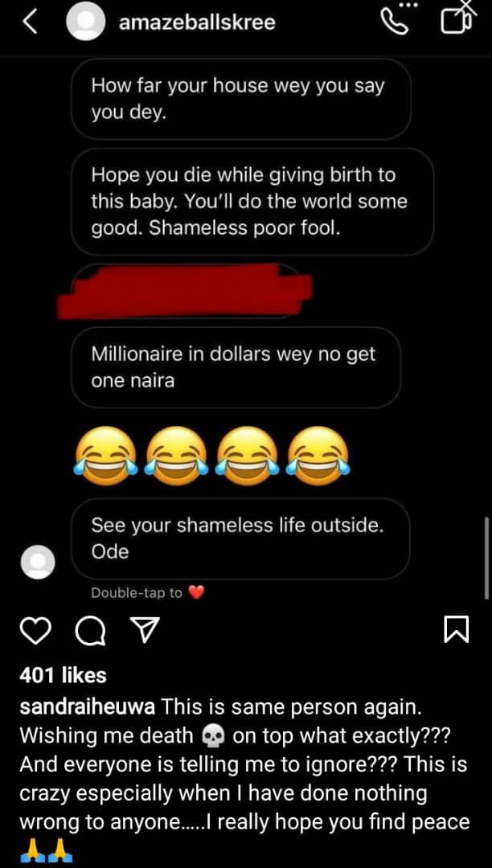The image size is (492, 868).
Task: Select the 'How far your house' message bubble
Action: (x=240, y=99)
